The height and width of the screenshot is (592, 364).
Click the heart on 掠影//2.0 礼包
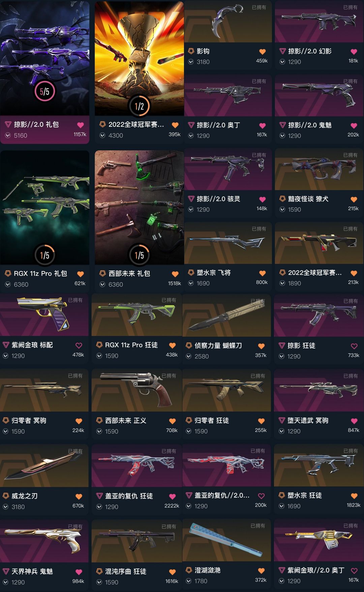[81, 125]
